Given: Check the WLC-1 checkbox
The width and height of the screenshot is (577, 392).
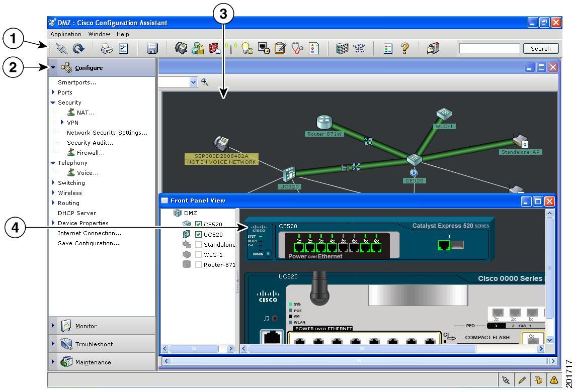Looking at the screenshot, I should point(198,254).
